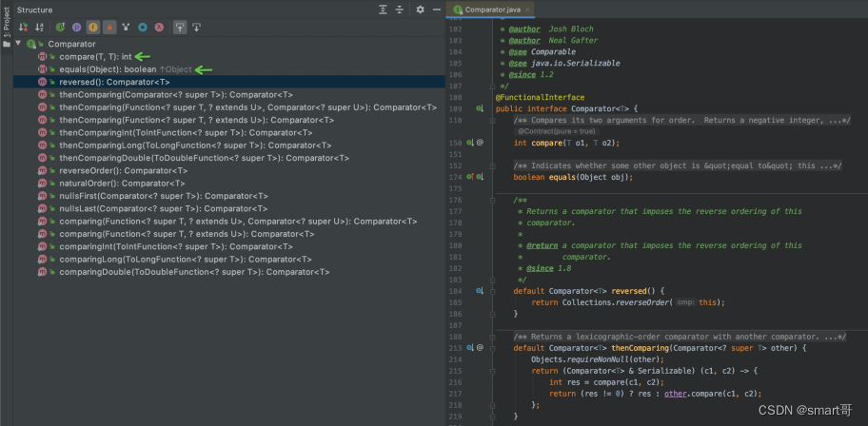868x426 pixels.
Task: Collapse thenComparing method fold on line 213
Action: point(492,348)
